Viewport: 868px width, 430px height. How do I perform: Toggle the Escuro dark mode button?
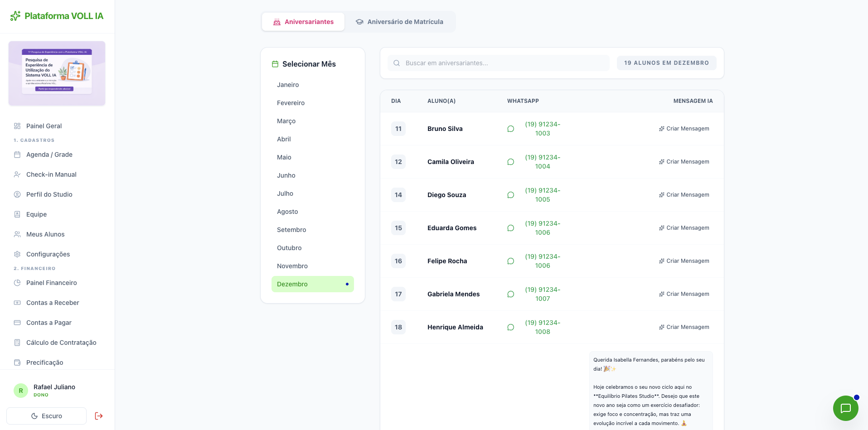pyautogui.click(x=46, y=416)
